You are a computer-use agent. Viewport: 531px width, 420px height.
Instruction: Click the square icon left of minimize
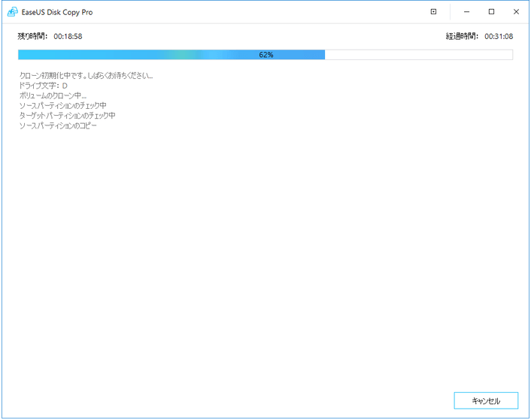click(x=433, y=12)
